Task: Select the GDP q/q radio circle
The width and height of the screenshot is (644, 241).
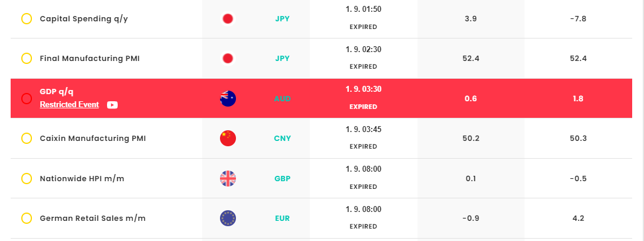Action: (x=27, y=98)
